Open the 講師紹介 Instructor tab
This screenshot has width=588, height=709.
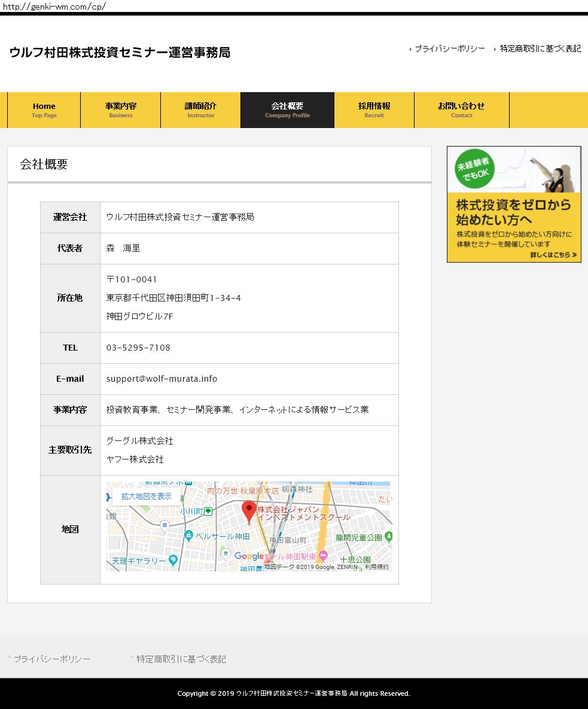[200, 110]
